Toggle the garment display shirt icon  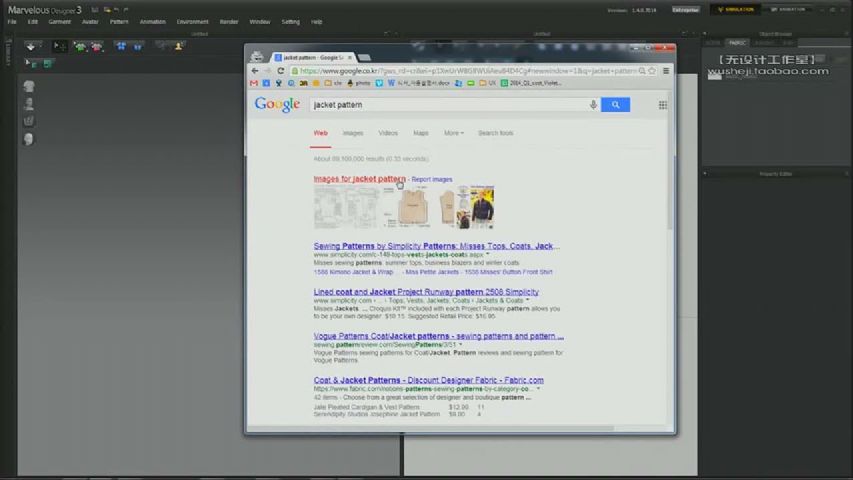tap(29, 86)
